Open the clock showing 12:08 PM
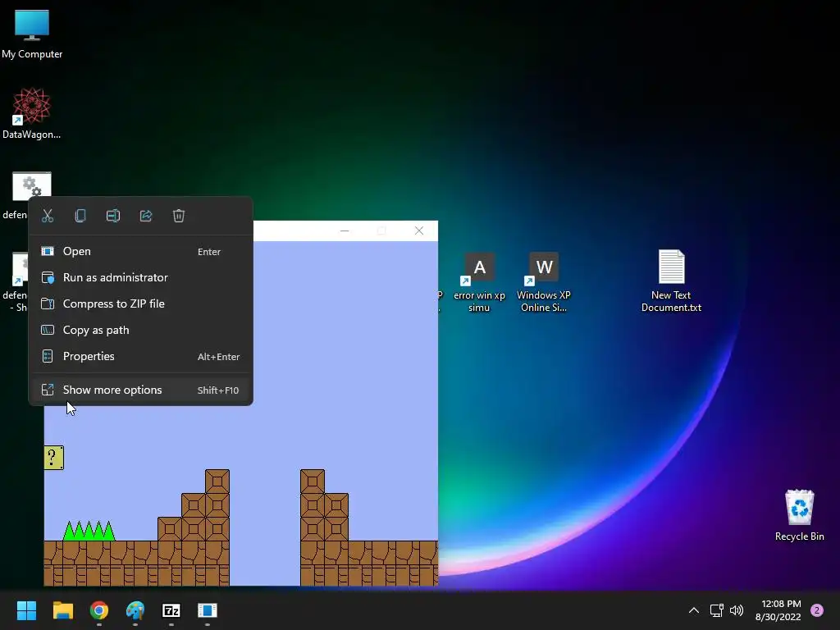This screenshot has width=840, height=630. click(x=778, y=610)
